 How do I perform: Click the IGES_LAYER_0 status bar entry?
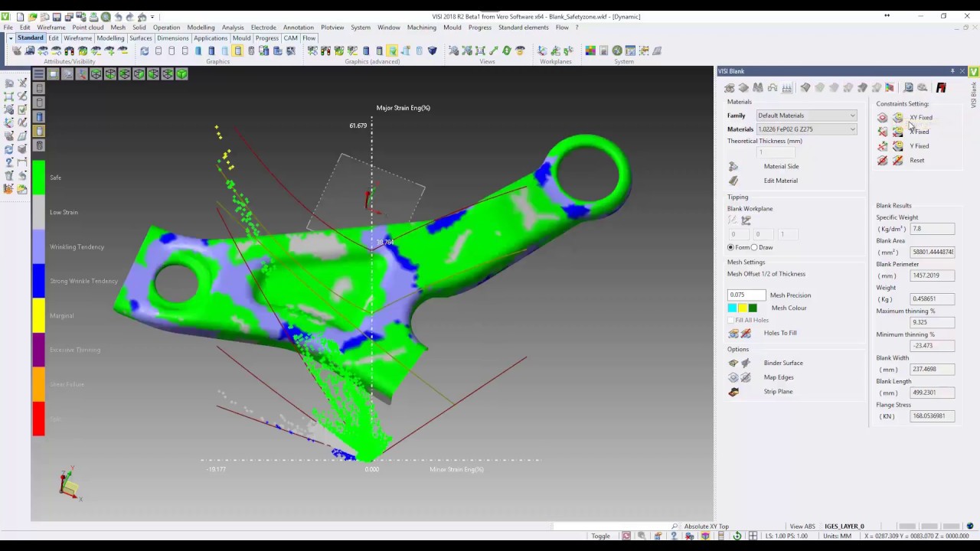[844, 527]
